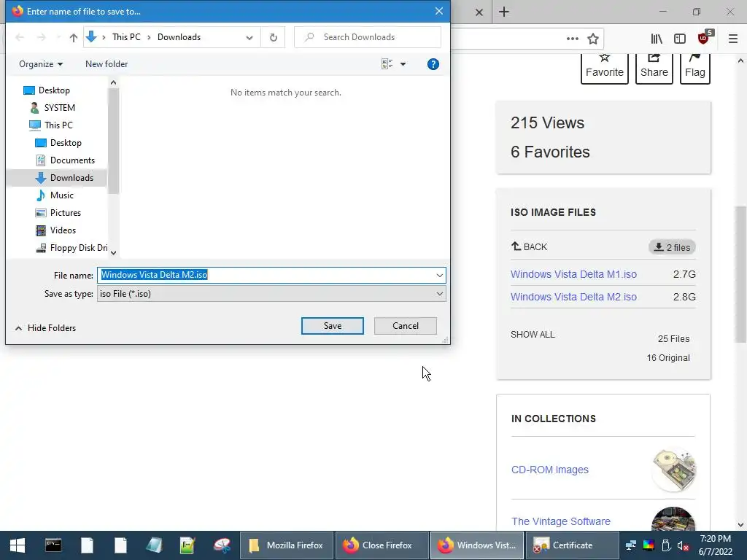
Task: Click the Back arrow in save dialog
Action: pos(20,37)
